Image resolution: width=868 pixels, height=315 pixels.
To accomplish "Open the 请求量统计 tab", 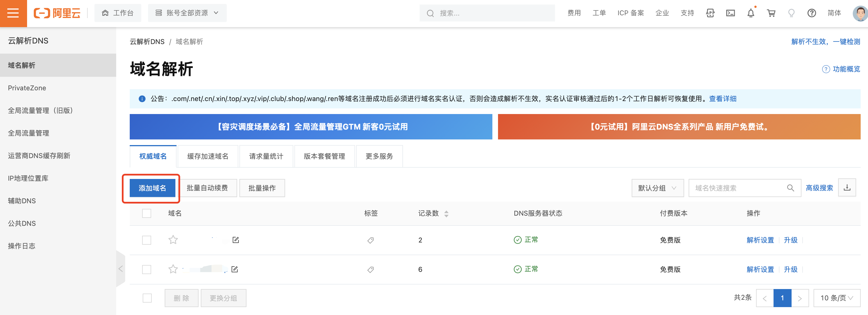I will point(266,156).
